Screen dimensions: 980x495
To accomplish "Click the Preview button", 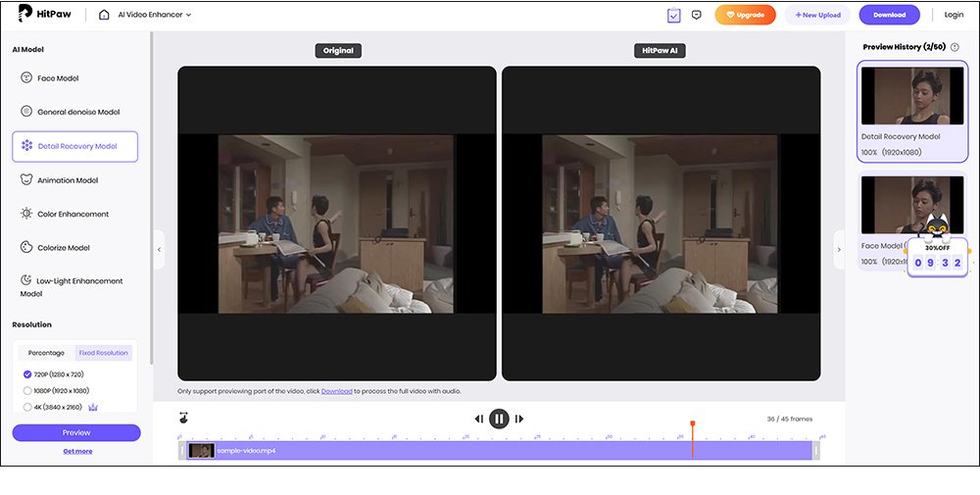I will pos(76,432).
